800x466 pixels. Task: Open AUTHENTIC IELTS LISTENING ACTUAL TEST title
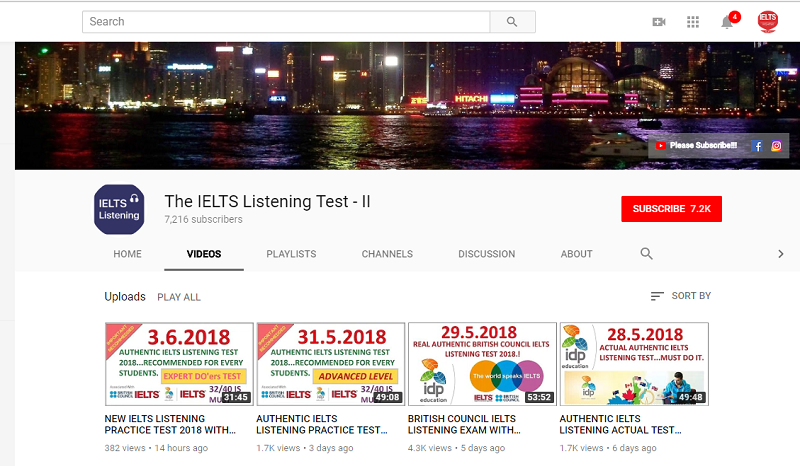[620, 424]
